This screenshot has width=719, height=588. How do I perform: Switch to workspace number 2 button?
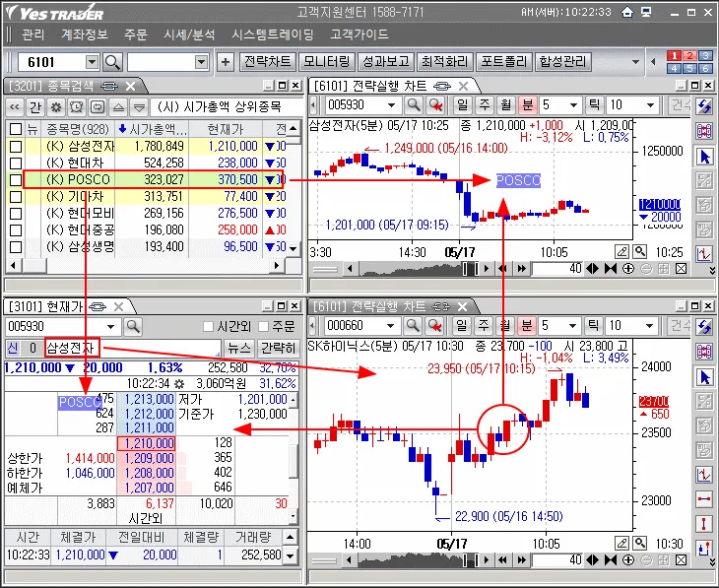(x=689, y=55)
